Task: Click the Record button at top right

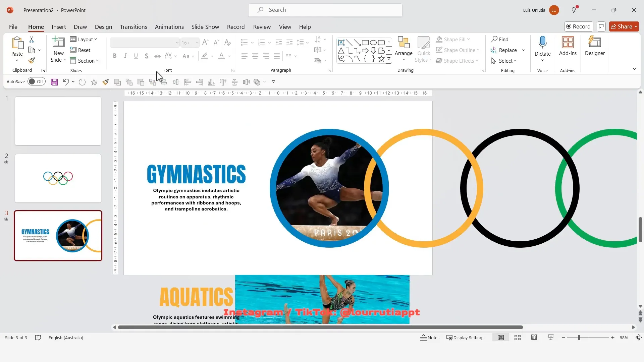Action: pyautogui.click(x=579, y=26)
